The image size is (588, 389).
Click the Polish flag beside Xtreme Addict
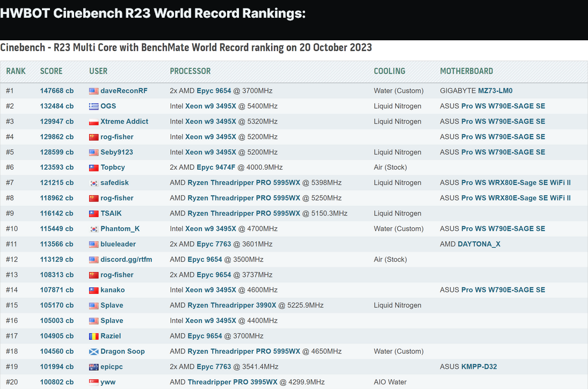94,121
